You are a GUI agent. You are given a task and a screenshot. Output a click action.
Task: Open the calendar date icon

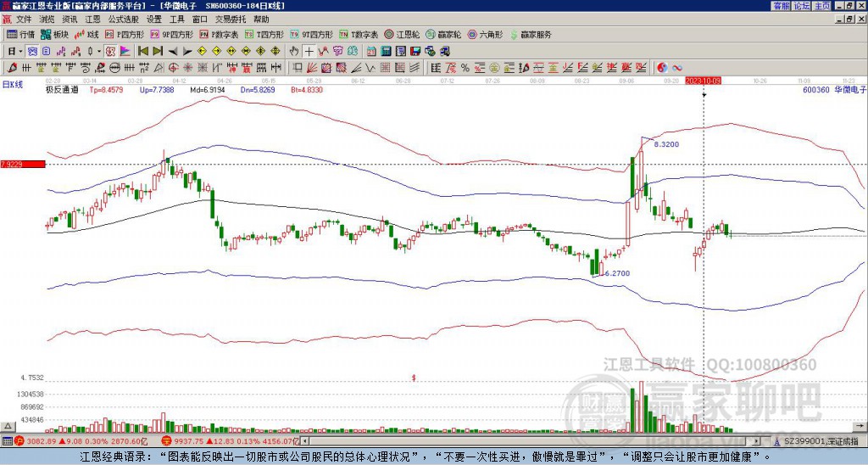pos(371,52)
